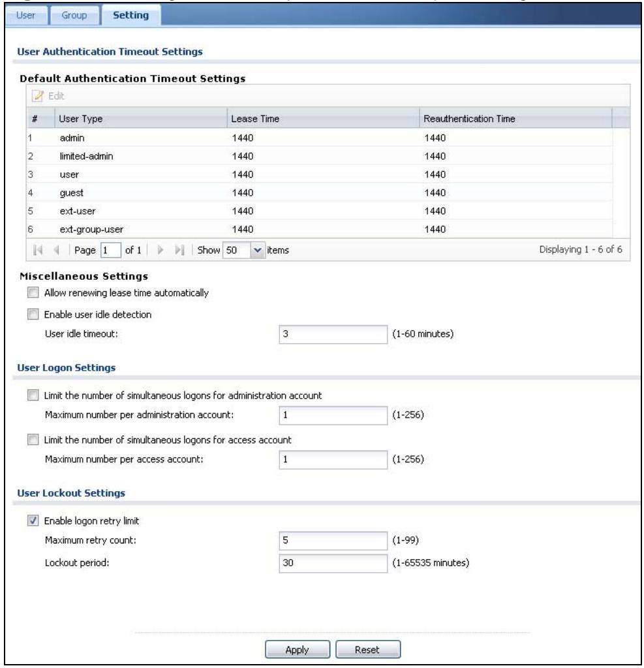Sort by User Type column header
644x668 pixels.
pos(141,119)
